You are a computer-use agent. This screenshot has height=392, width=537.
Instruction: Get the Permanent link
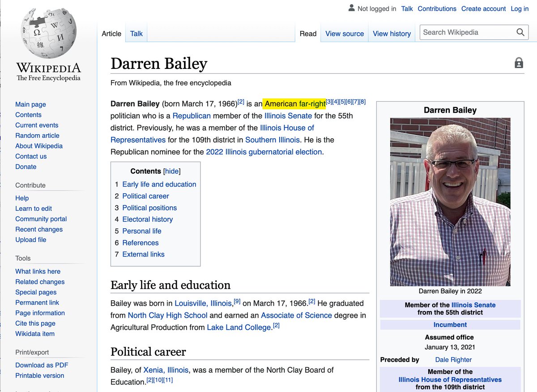pos(37,303)
